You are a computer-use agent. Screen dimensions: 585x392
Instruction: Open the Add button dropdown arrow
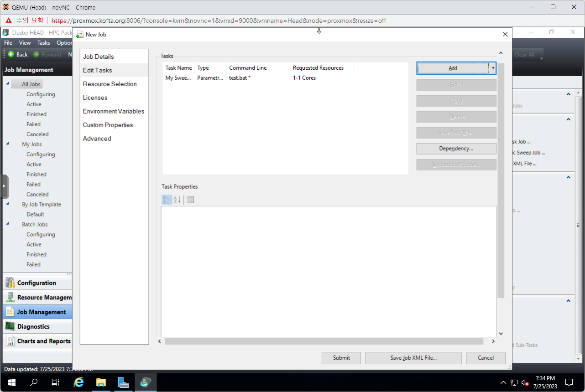493,68
